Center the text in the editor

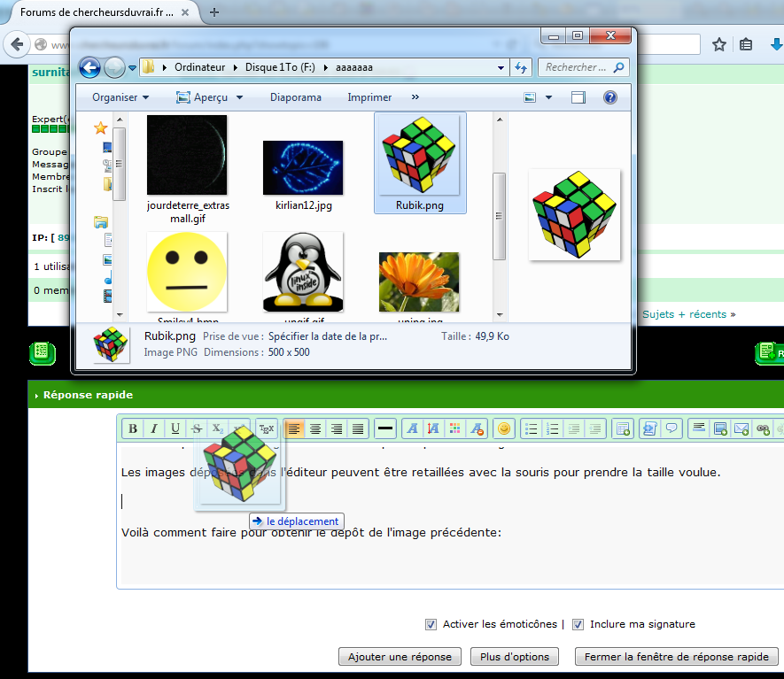click(315, 428)
